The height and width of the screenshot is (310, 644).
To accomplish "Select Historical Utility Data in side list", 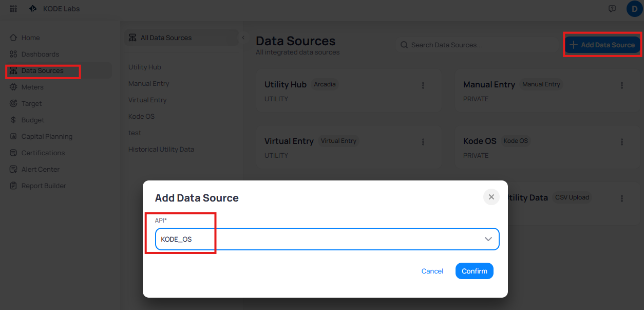I will coord(161,149).
